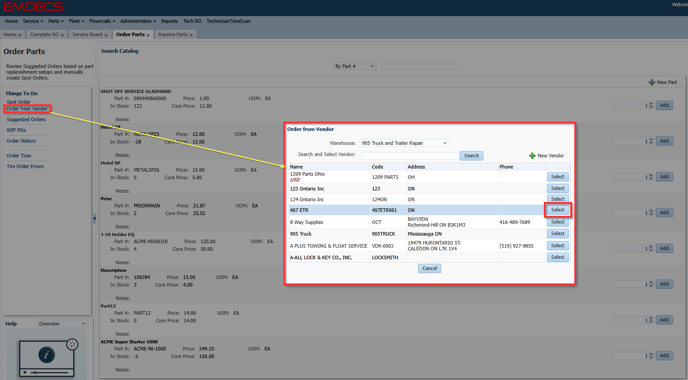
Task: Close the Order Parts tab
Action: click(148, 35)
